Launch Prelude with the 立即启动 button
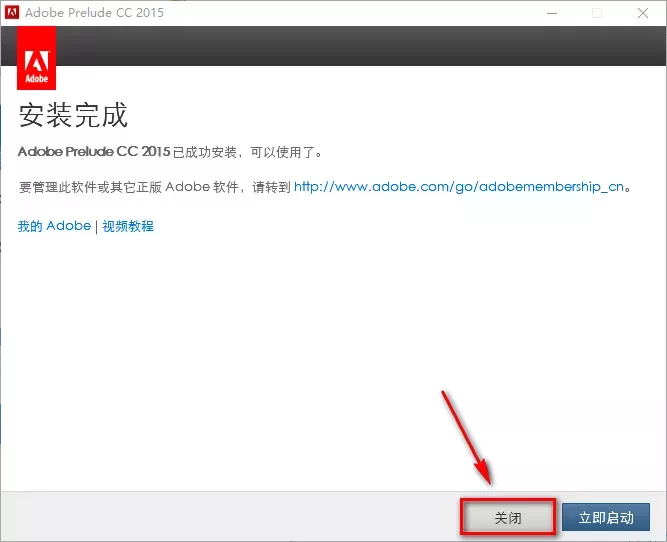667x542 pixels. (x=606, y=518)
